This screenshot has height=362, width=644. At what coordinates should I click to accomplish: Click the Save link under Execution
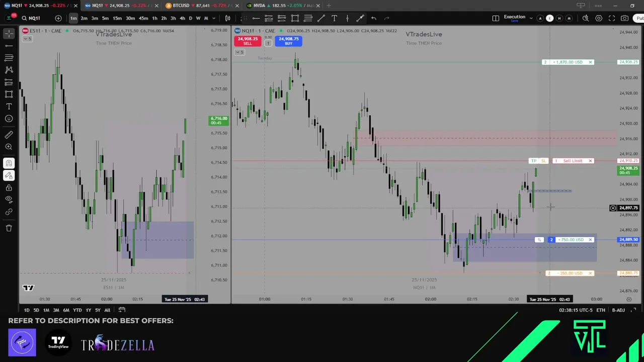click(514, 21)
